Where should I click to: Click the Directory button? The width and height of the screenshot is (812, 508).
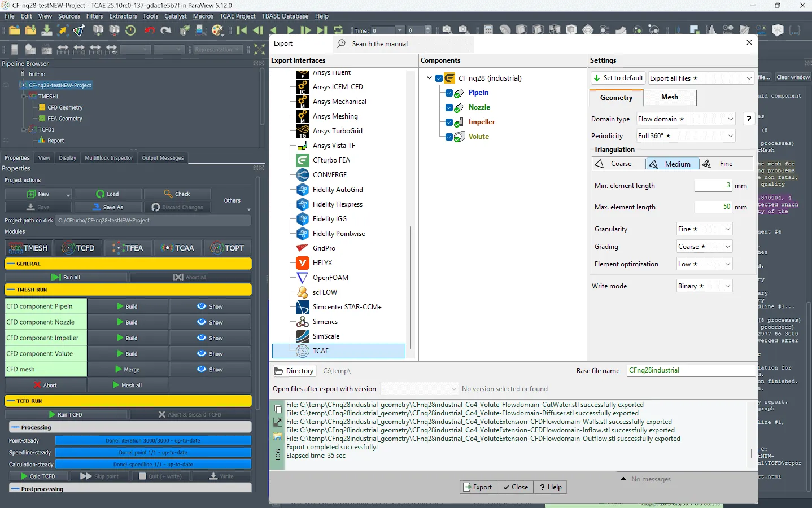(x=294, y=371)
